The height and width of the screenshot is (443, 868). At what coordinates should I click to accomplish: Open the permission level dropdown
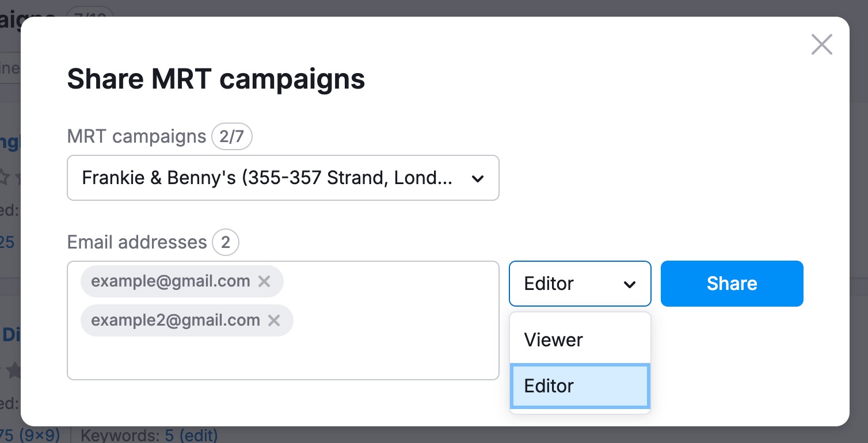(580, 284)
